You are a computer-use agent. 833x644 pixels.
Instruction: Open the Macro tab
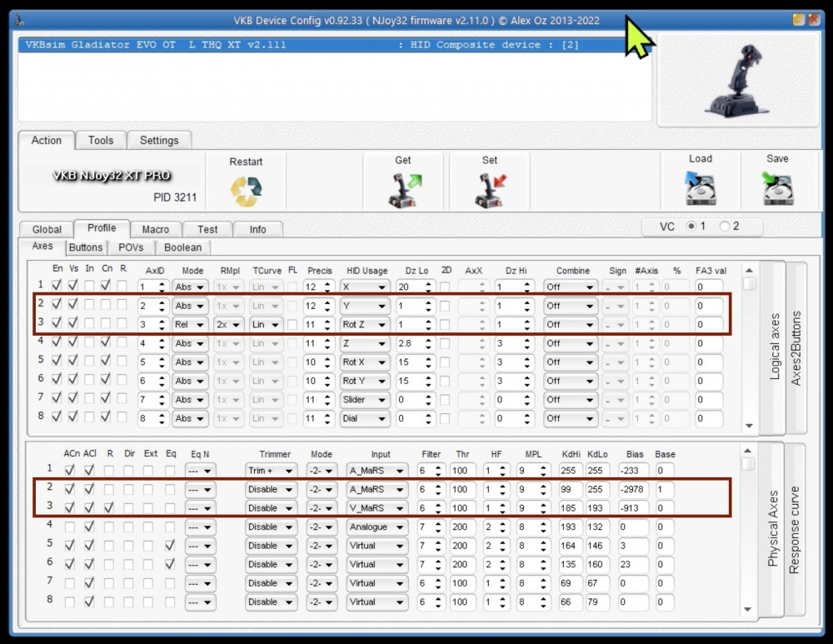coord(156,229)
